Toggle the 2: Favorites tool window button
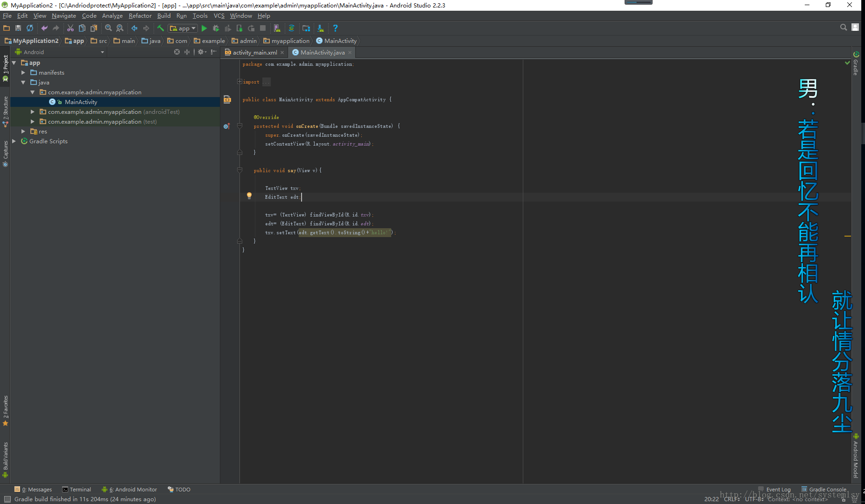The height and width of the screenshot is (504, 865). coord(5,411)
